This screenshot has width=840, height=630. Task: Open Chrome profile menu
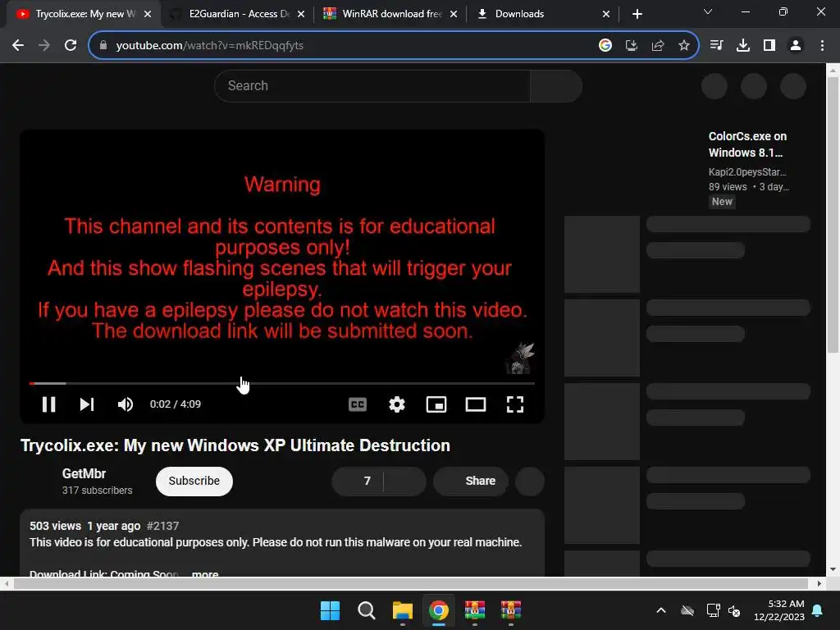click(x=796, y=46)
